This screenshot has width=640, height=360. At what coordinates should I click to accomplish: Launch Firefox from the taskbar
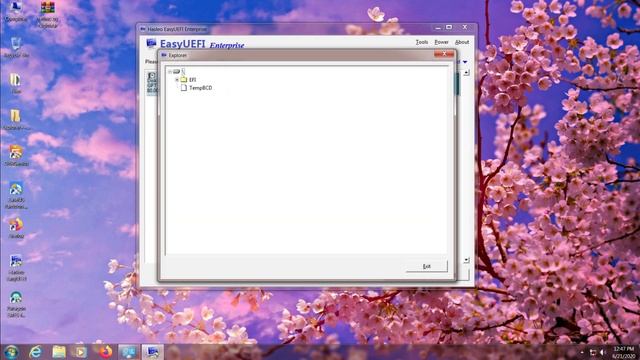coord(105,352)
